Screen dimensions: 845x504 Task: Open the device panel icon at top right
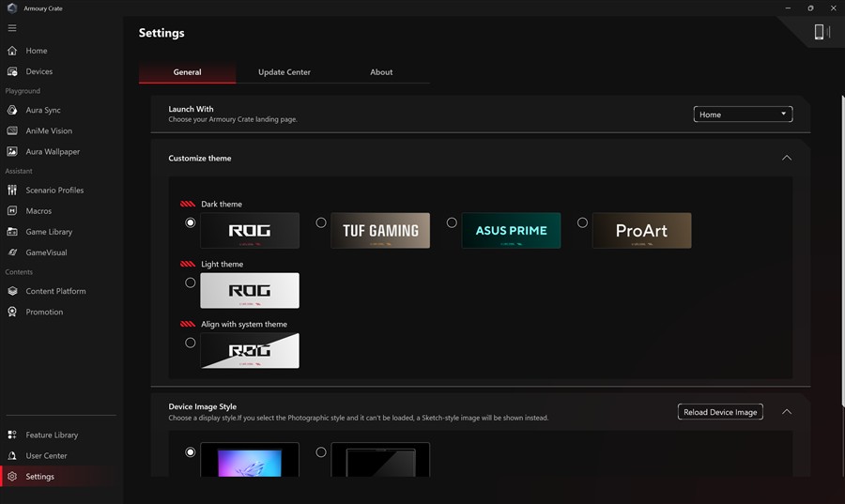(x=821, y=32)
